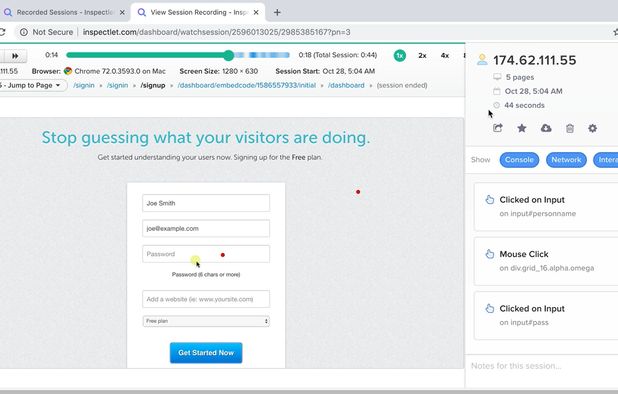Viewport: 618px width, 394px height.
Task: Click hand icon of input#pass event
Action: [x=490, y=309]
